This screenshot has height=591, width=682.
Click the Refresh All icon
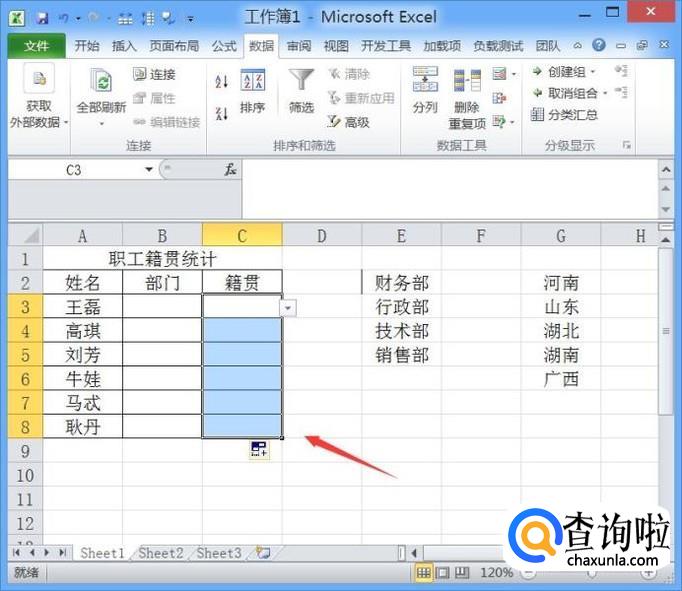pos(101,80)
